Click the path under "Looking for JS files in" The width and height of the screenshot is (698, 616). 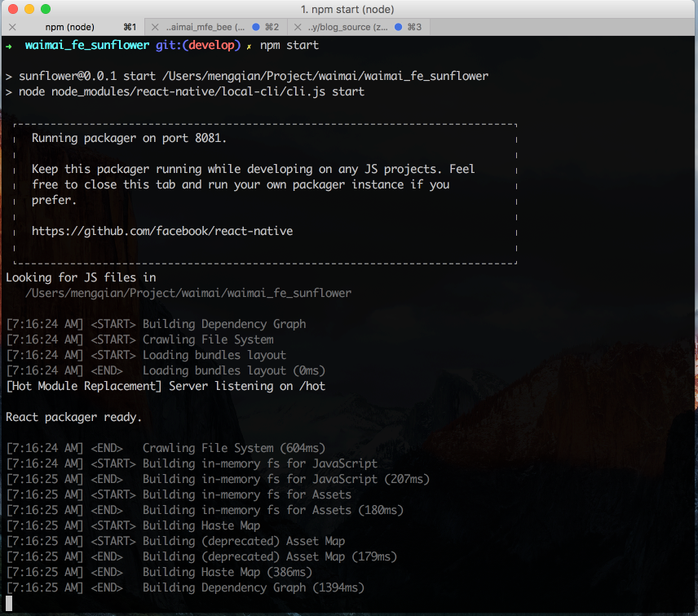(x=188, y=293)
